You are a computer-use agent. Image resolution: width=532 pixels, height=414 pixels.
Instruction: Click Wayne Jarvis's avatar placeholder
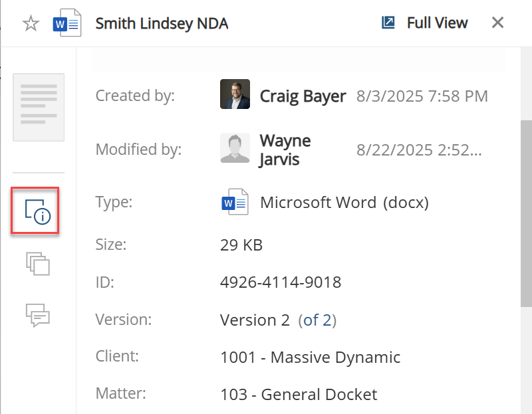coord(235,149)
